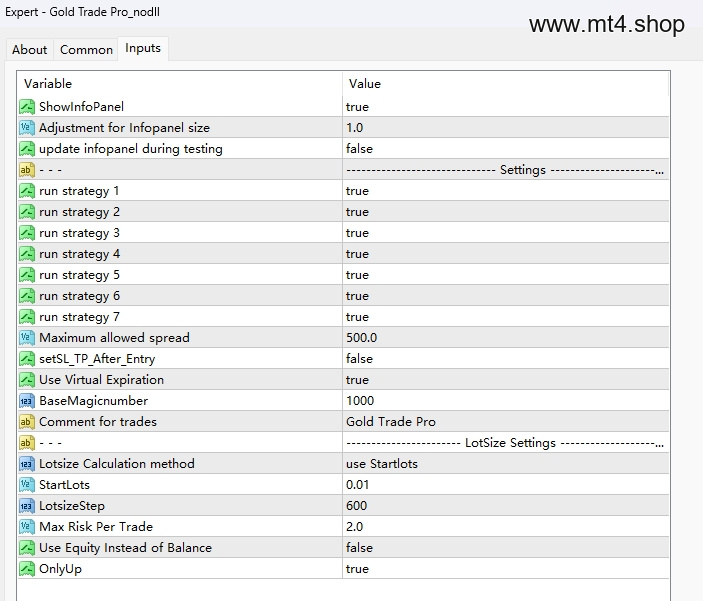This screenshot has height=601, width=703.
Task: Select the run strategy 4 variable name
Action: pos(79,254)
